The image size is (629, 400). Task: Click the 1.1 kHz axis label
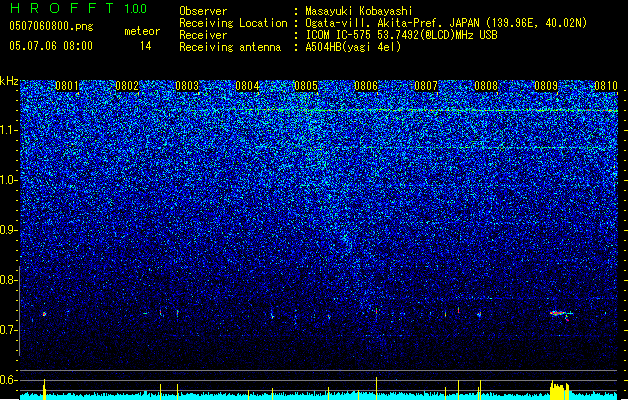pos(8,130)
